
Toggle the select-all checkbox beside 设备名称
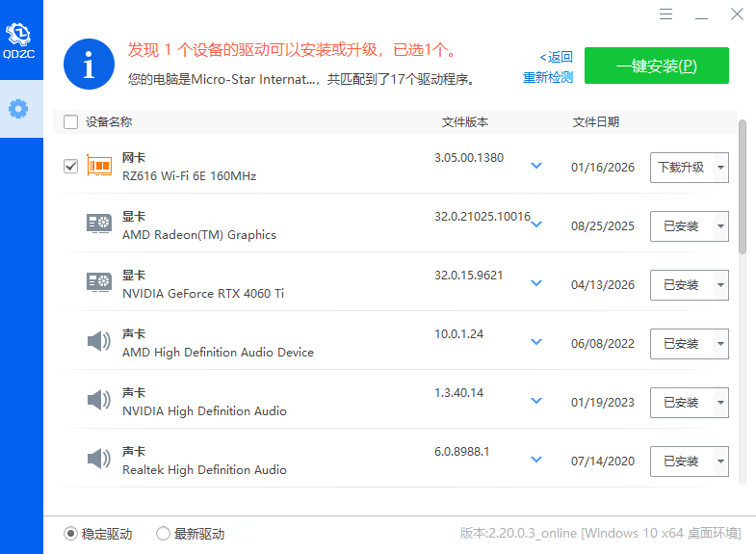click(71, 122)
